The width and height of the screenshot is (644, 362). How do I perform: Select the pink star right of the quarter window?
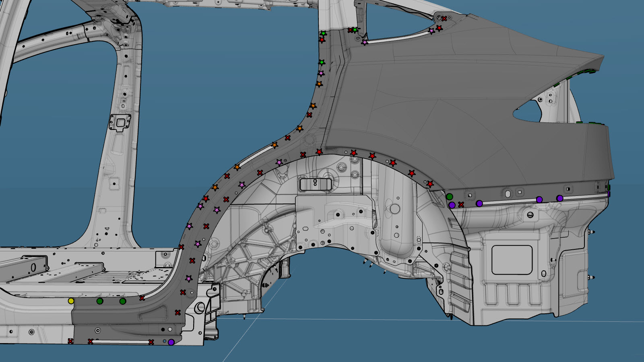pyautogui.click(x=431, y=31)
